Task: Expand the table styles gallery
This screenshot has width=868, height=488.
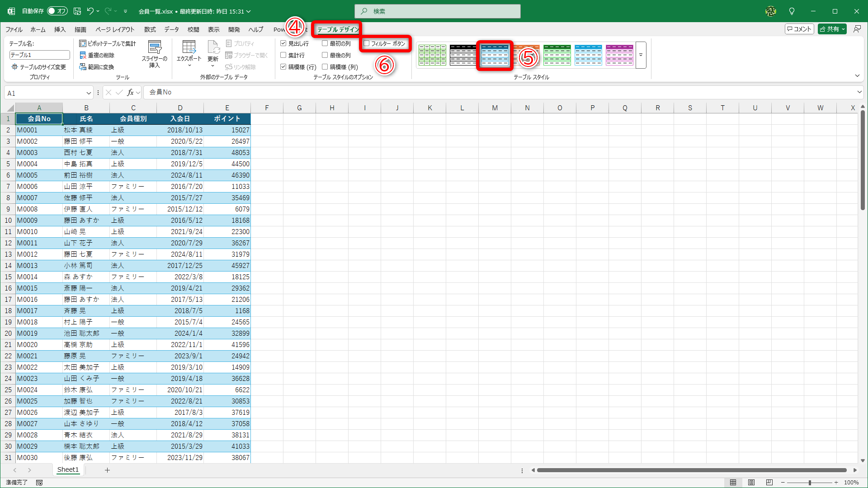Action: coord(641,55)
